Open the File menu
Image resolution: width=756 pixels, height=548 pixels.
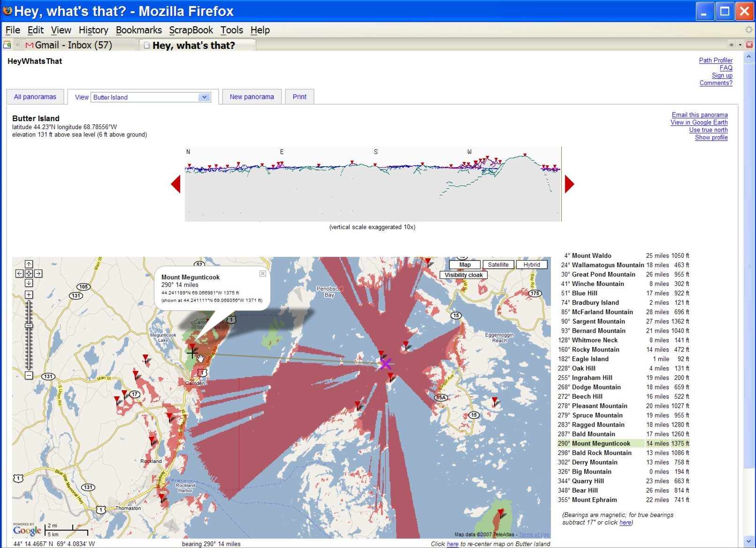tap(13, 30)
